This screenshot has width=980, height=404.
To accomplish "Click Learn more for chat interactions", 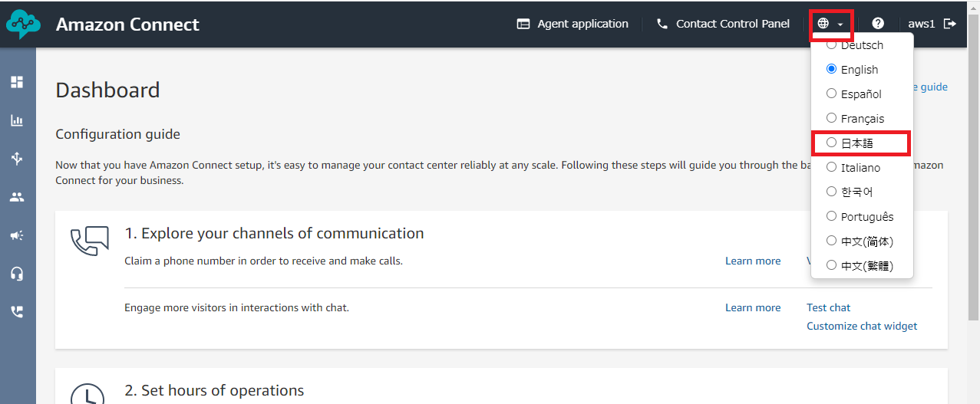I will (x=753, y=307).
